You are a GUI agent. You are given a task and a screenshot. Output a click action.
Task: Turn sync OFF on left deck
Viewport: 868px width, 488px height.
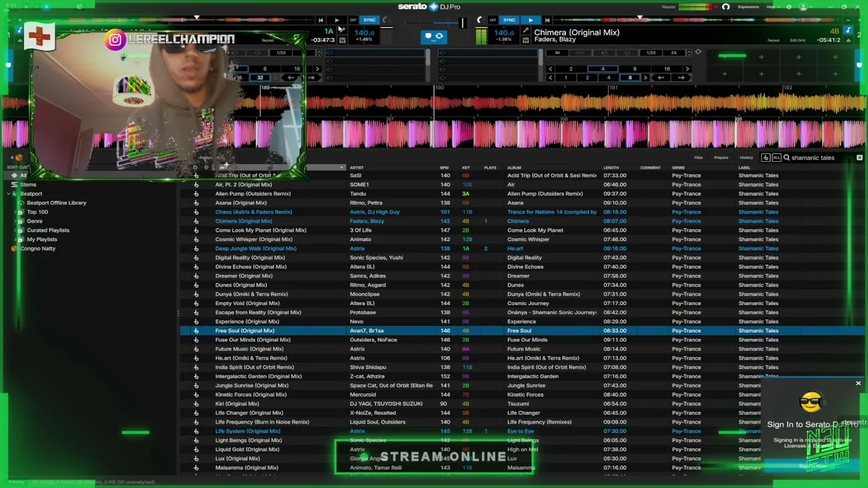pyautogui.click(x=353, y=20)
